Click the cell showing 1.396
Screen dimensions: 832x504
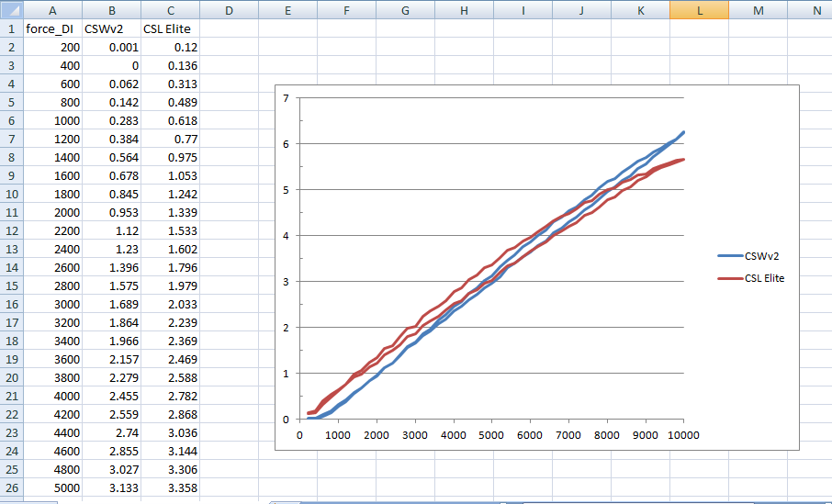coord(111,266)
